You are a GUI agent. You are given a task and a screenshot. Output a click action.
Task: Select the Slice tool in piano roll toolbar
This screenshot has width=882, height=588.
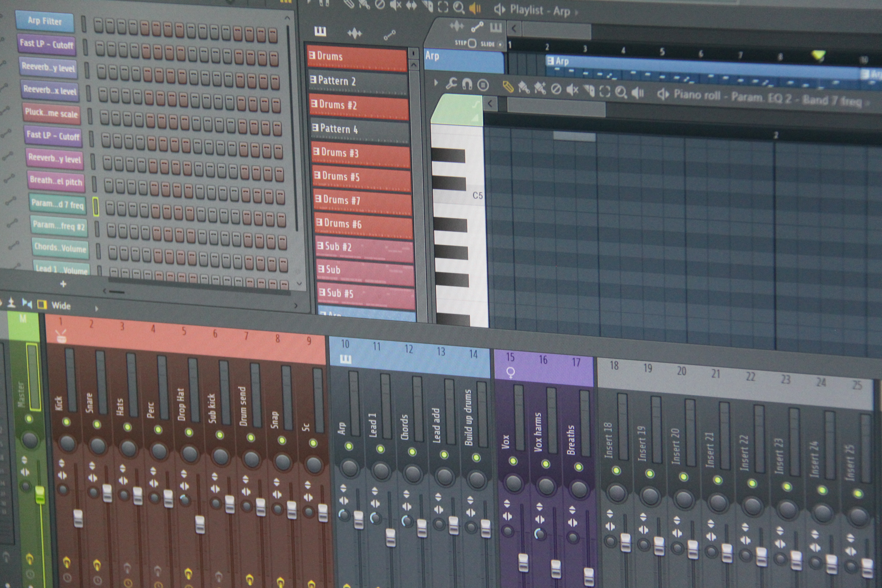[589, 90]
